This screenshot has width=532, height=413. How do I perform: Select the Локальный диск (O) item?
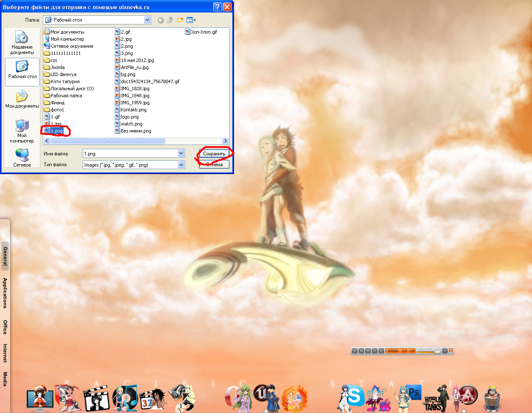[x=69, y=88]
